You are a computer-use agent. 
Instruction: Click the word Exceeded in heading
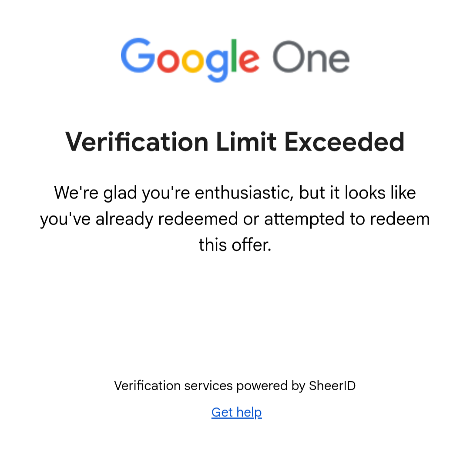(x=345, y=142)
